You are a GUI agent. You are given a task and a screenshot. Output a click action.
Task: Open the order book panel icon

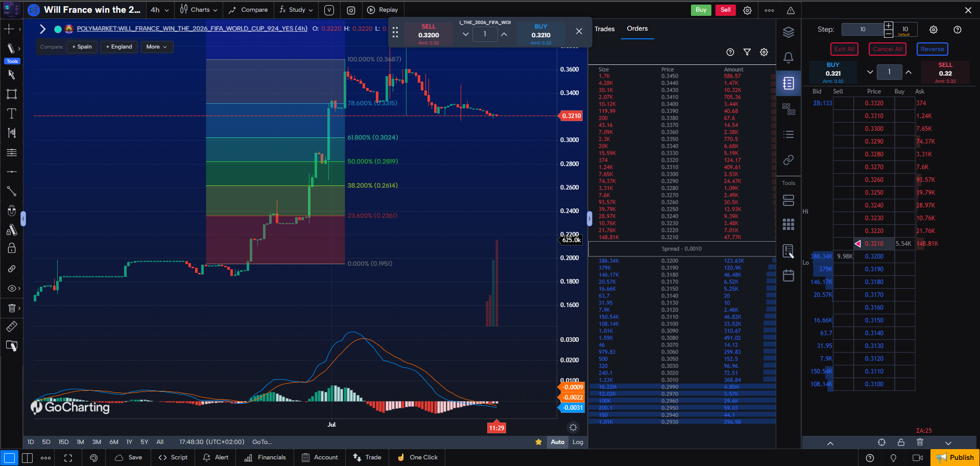pos(788,83)
